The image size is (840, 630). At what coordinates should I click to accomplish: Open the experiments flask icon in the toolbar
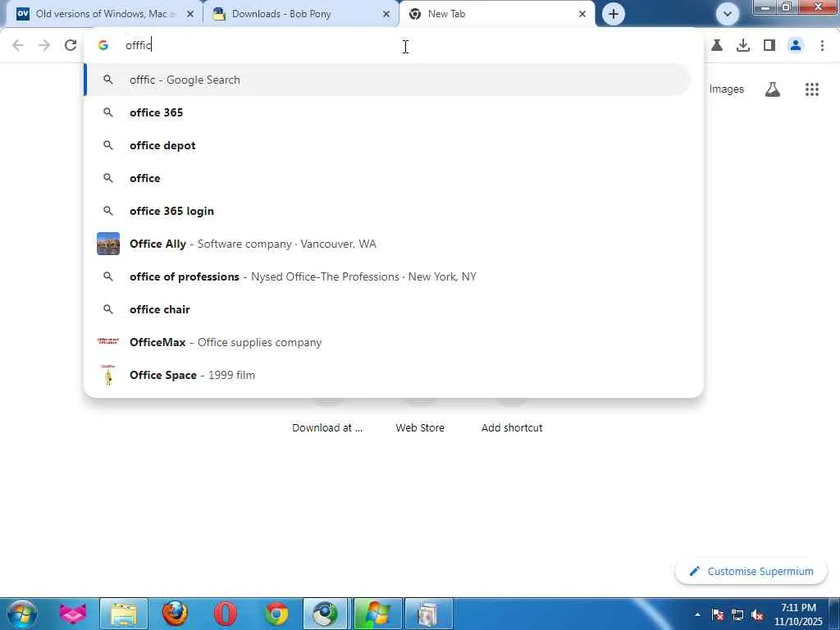pyautogui.click(x=717, y=46)
